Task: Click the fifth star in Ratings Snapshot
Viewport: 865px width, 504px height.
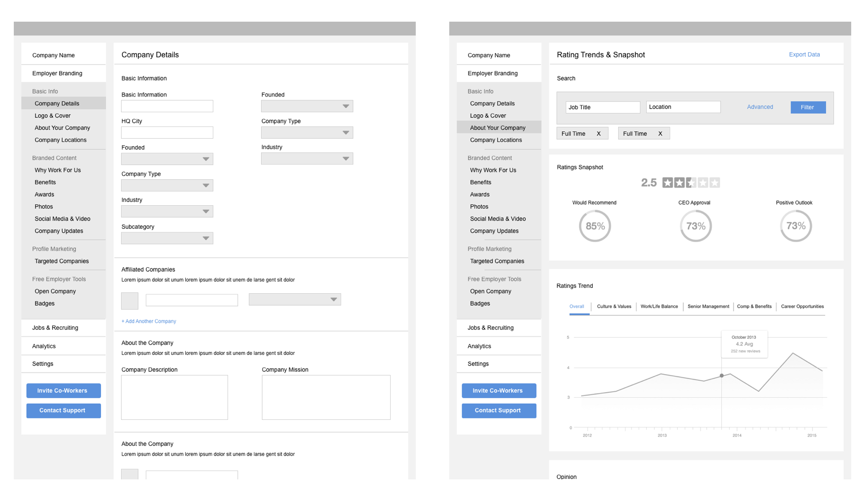Action: (715, 183)
